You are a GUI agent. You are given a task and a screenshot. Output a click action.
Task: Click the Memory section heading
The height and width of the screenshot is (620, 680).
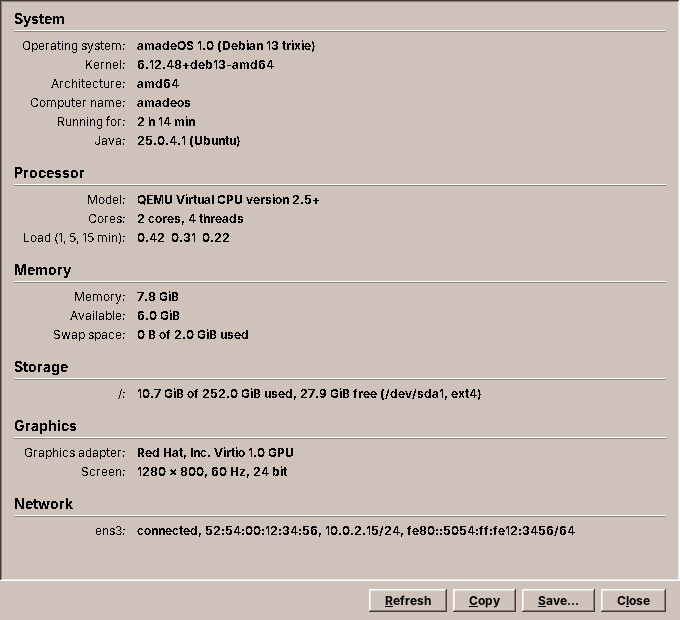point(42,270)
